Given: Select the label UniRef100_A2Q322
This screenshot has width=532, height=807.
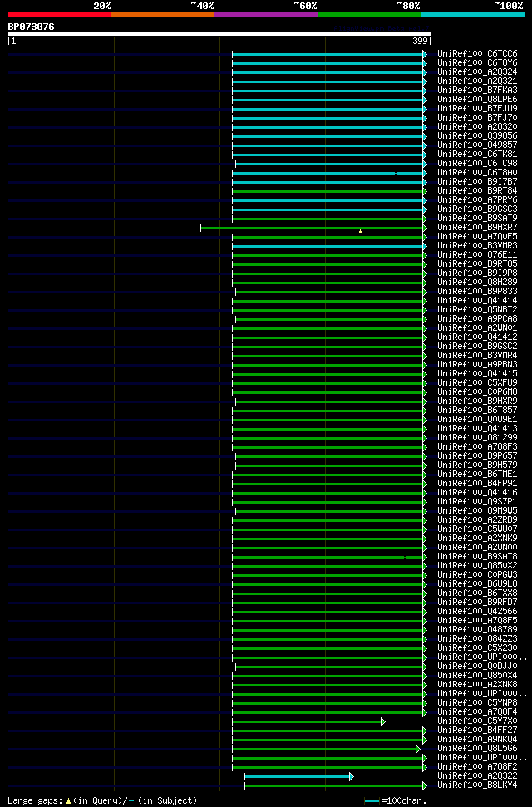Looking at the screenshot, I should (x=477, y=776).
